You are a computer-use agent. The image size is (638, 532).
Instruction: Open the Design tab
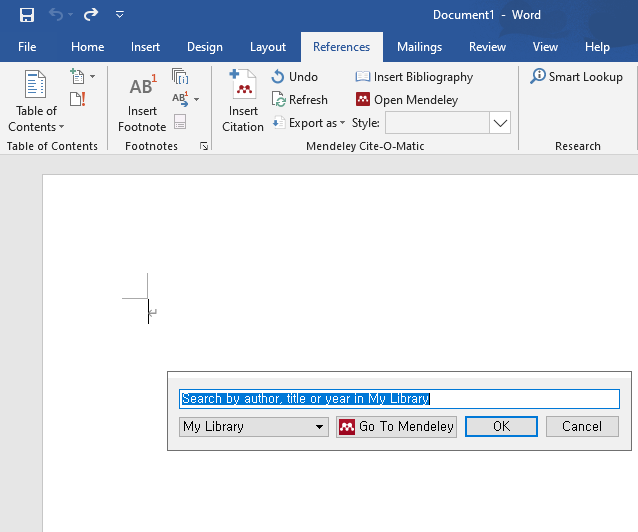click(x=205, y=47)
